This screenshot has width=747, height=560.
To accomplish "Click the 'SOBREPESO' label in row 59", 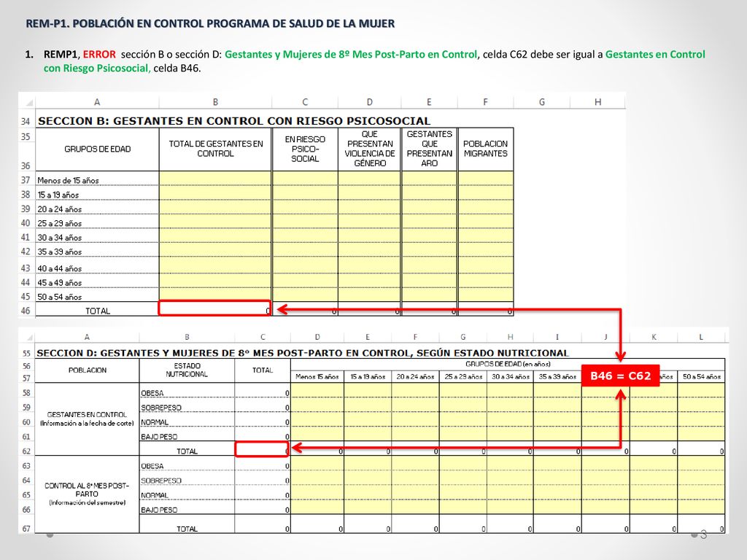I will tap(161, 408).
